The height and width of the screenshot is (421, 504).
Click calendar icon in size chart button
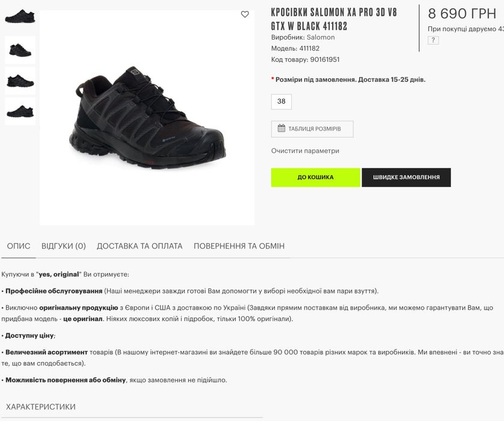pos(281,128)
